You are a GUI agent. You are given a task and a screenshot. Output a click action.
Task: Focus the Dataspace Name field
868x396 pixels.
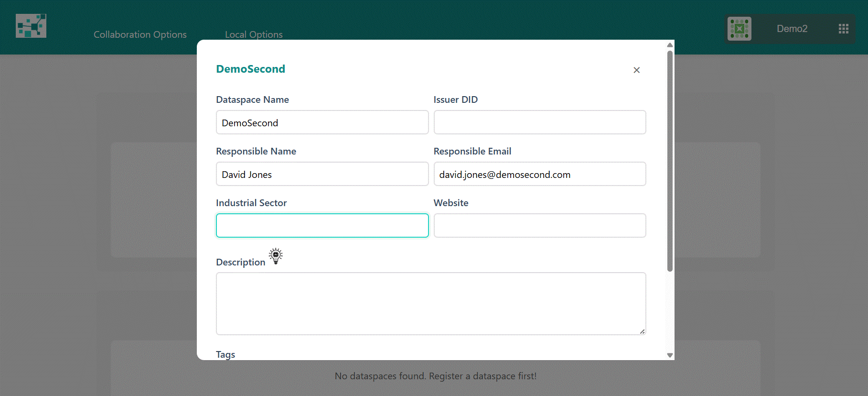pos(322,122)
